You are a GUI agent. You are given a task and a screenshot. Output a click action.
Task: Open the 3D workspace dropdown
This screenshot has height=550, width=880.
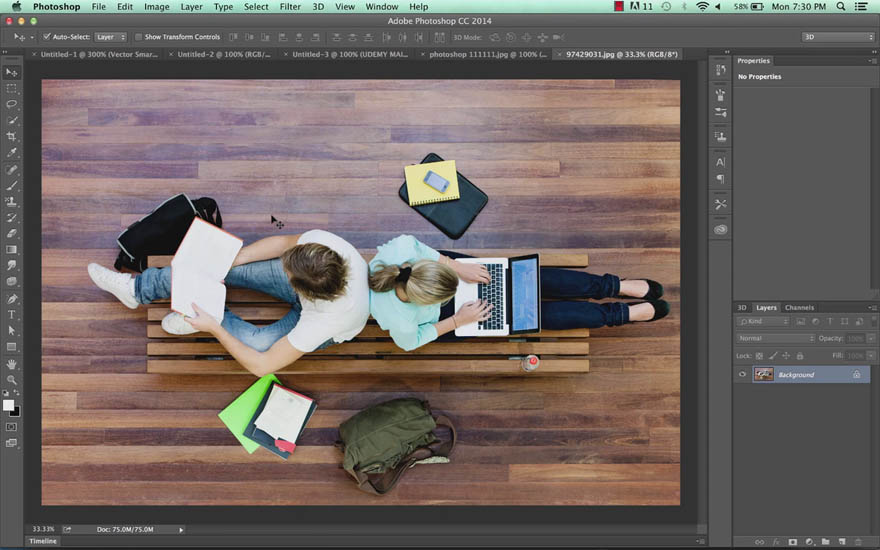click(838, 37)
